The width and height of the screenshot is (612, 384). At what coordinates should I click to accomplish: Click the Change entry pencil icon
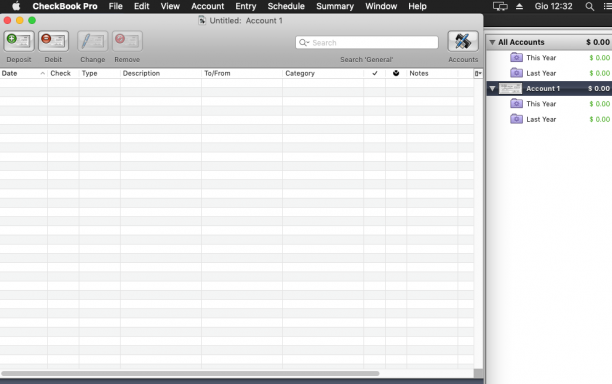pyautogui.click(x=93, y=41)
